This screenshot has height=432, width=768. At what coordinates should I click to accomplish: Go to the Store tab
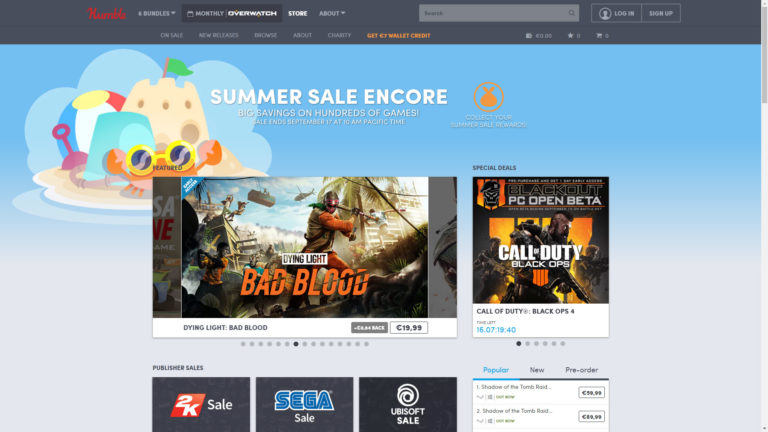[x=297, y=13]
